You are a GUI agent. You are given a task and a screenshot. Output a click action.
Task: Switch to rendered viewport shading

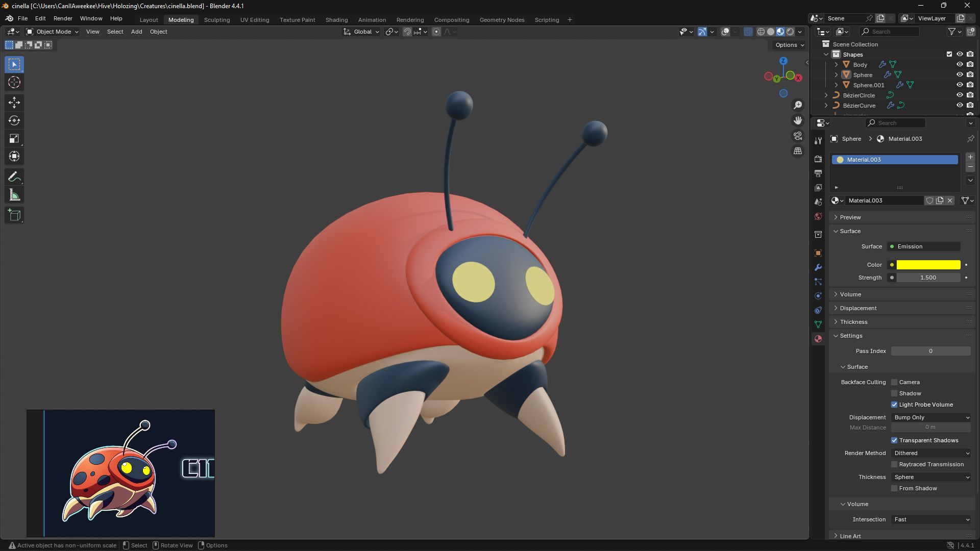point(790,32)
